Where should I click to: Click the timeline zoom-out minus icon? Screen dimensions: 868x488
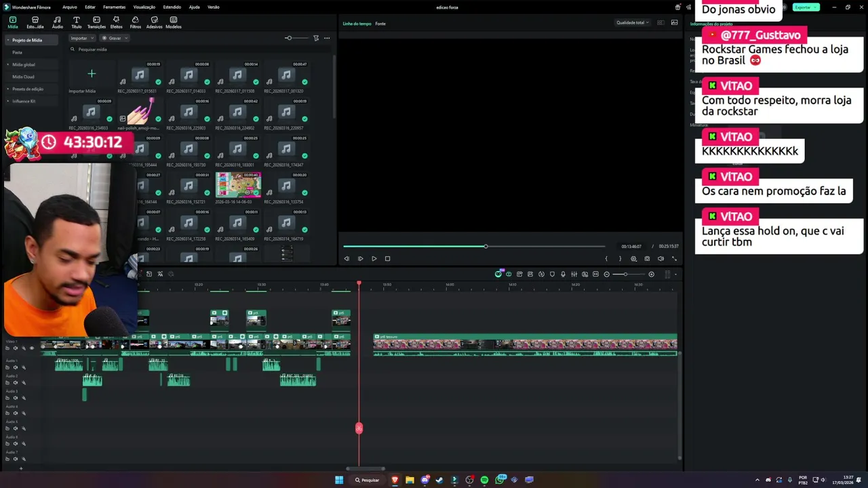click(606, 274)
